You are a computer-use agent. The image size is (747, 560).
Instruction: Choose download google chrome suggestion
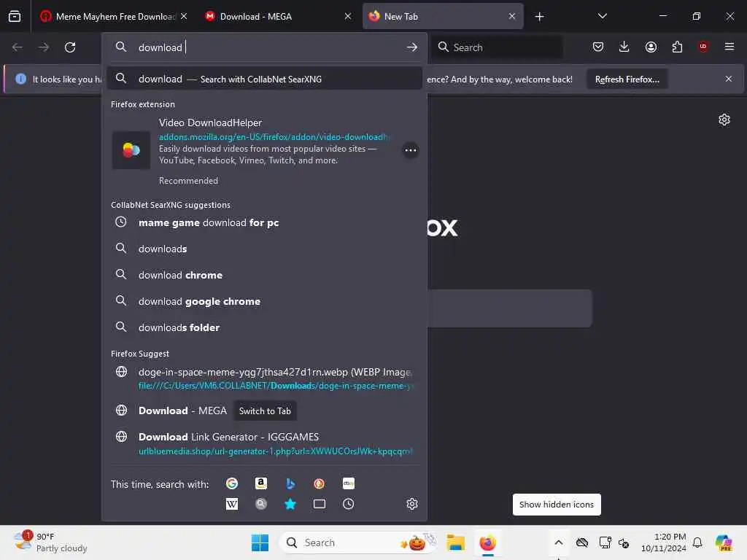pyautogui.click(x=264, y=301)
